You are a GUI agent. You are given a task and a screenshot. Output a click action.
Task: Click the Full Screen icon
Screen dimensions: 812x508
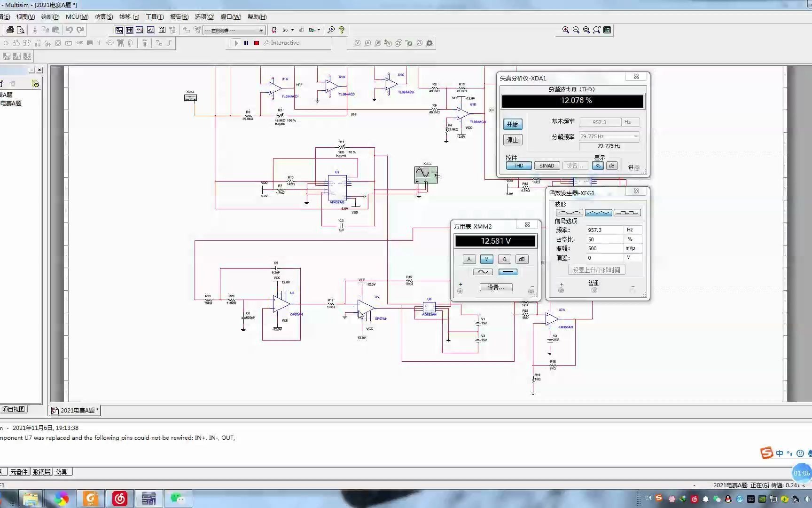(607, 30)
